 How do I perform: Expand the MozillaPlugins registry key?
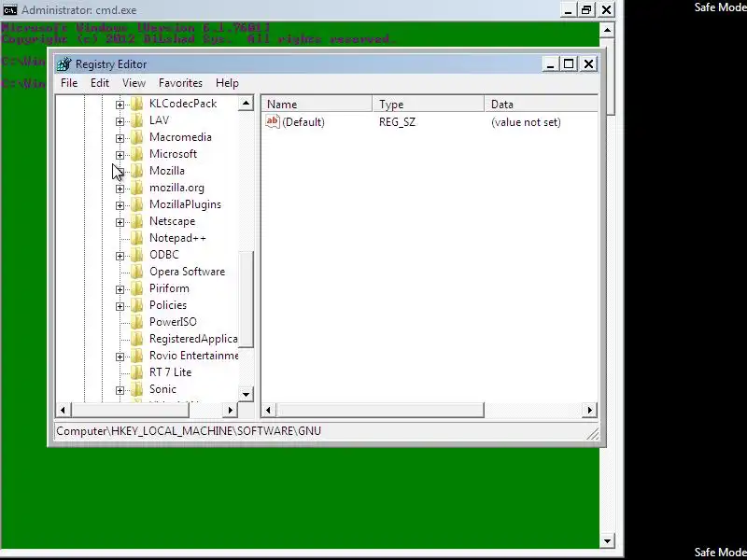click(120, 205)
